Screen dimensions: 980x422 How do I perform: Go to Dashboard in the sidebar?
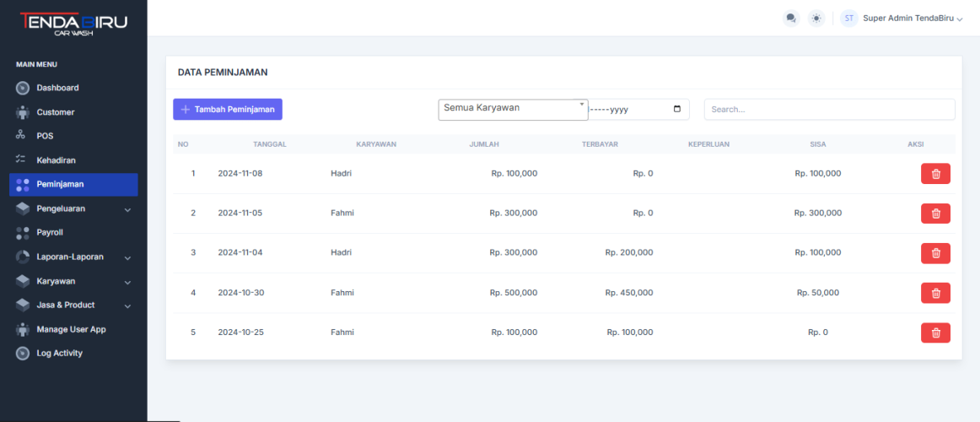pyautogui.click(x=57, y=88)
